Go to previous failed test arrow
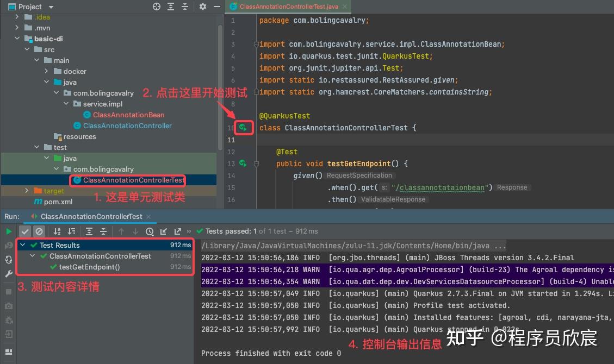The height and width of the screenshot is (364, 614). [121, 231]
